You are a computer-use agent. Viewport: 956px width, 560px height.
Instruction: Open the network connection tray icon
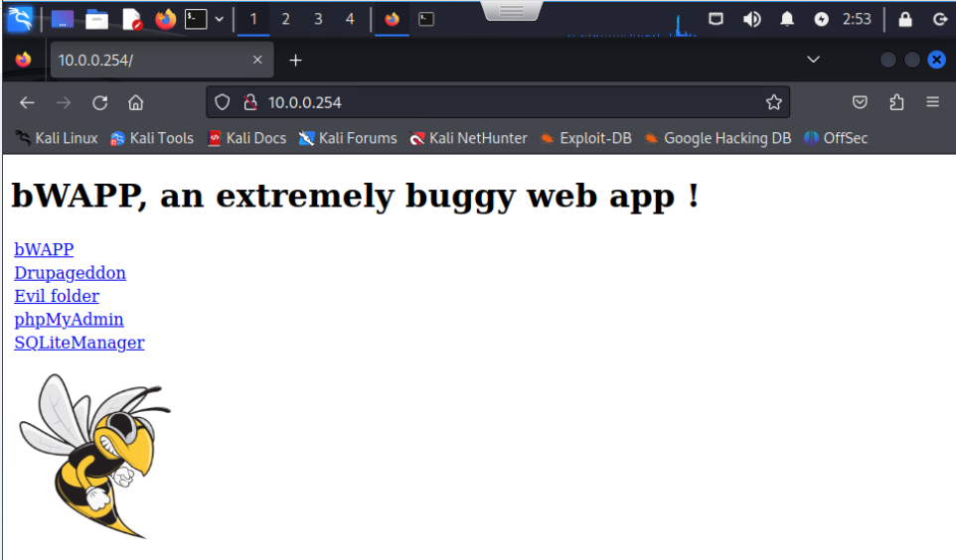tap(716, 19)
